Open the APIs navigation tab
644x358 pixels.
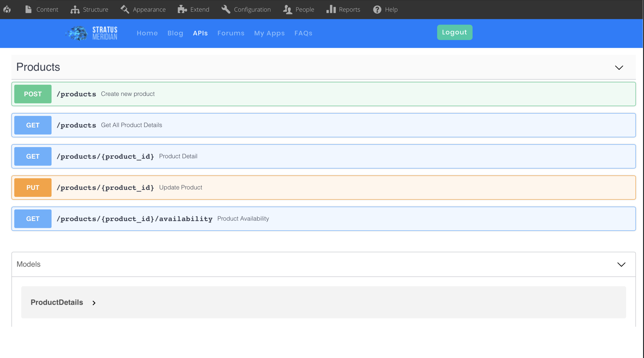click(200, 33)
